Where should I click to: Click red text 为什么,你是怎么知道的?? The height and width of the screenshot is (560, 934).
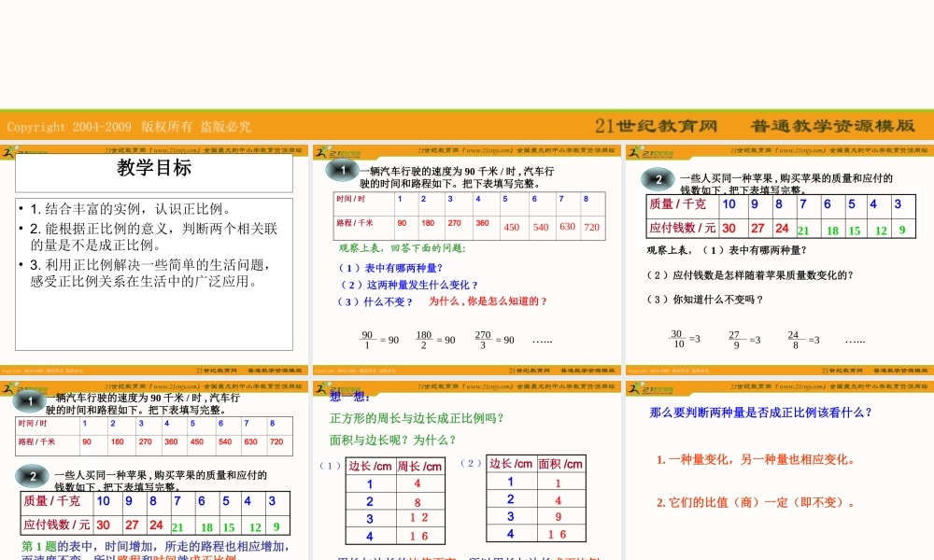[x=488, y=301]
